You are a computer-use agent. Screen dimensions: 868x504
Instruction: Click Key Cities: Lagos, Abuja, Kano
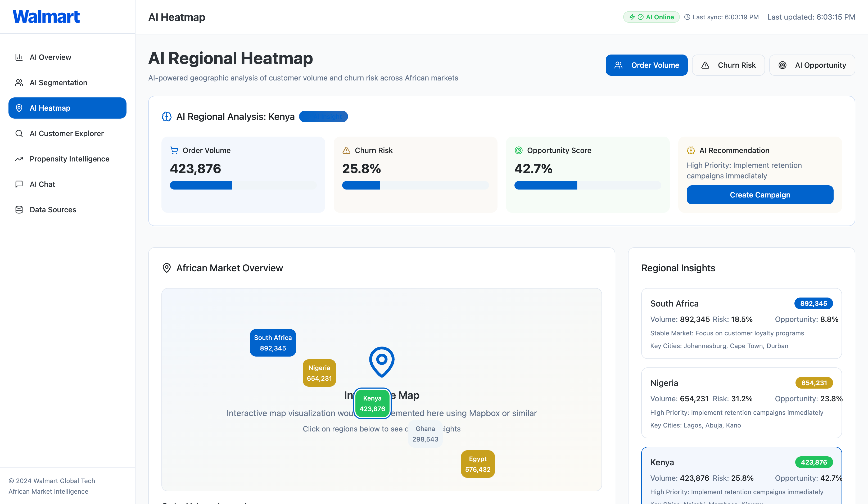(695, 425)
